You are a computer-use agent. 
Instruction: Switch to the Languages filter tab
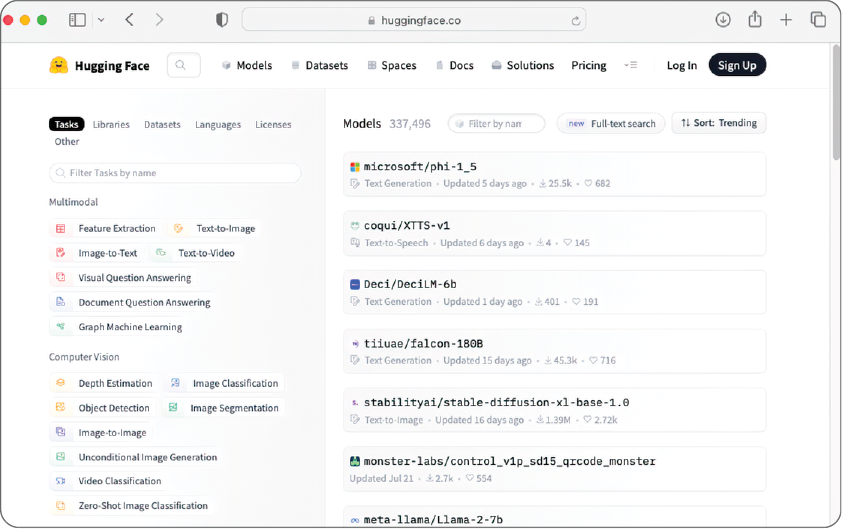[x=218, y=124]
